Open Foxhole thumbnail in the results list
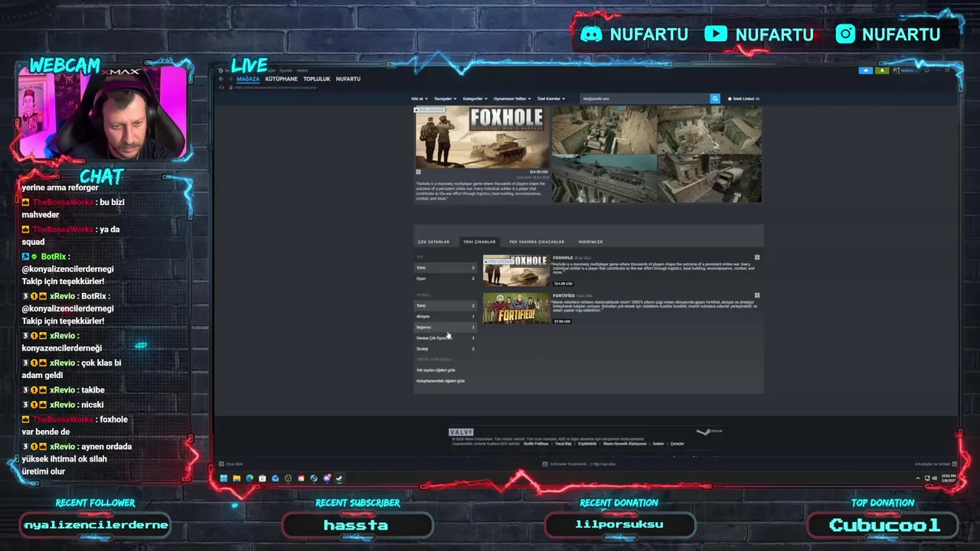The width and height of the screenshot is (980, 551). [516, 270]
